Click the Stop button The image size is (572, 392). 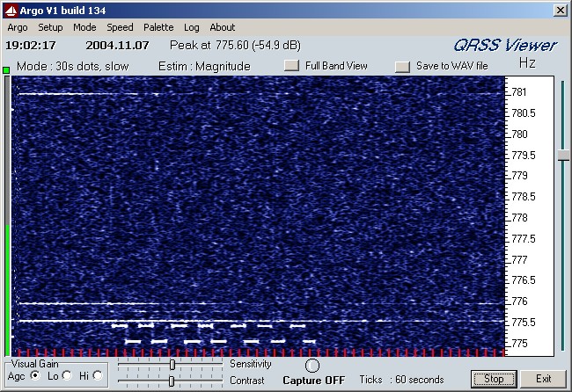click(494, 379)
